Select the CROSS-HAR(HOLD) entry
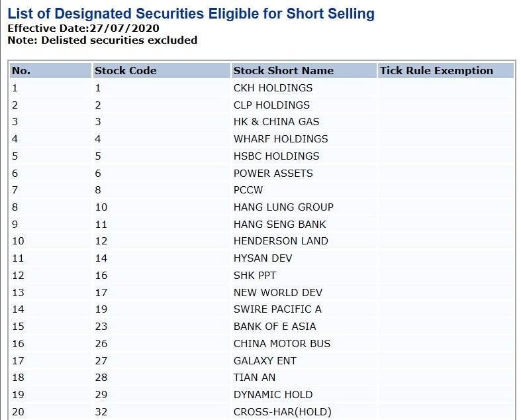This screenshot has height=420, width=521. pos(283,411)
